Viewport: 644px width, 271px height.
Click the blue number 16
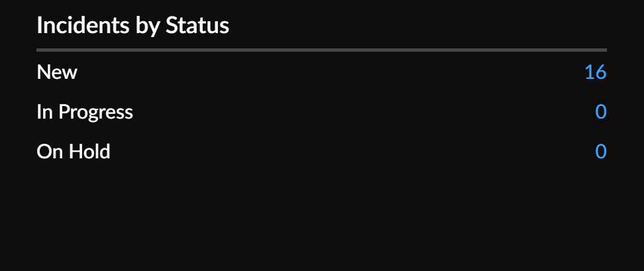(595, 72)
